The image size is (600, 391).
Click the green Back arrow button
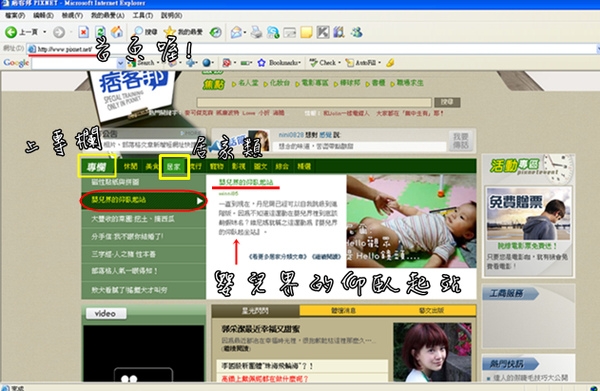tap(11, 32)
